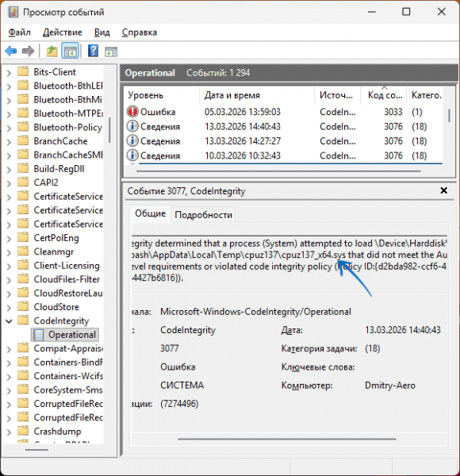The height and width of the screenshot is (476, 460).
Task: Click the Crashdump folder icon
Action: (23, 431)
